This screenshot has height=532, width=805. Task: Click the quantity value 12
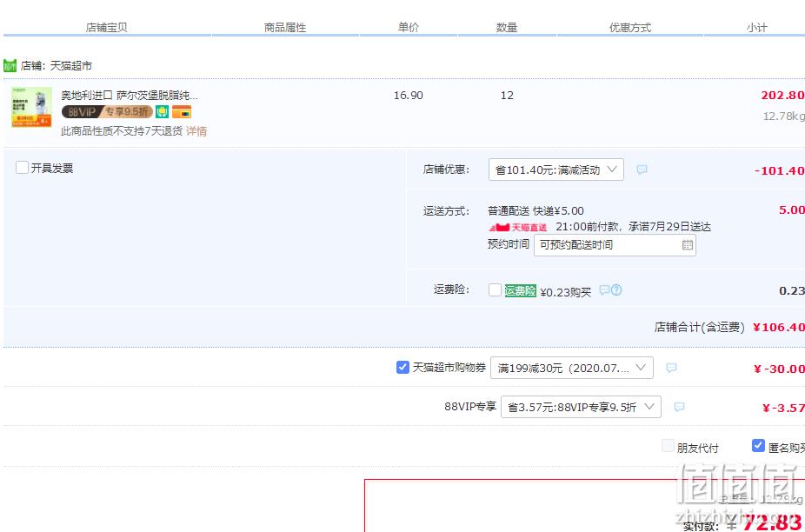point(507,95)
